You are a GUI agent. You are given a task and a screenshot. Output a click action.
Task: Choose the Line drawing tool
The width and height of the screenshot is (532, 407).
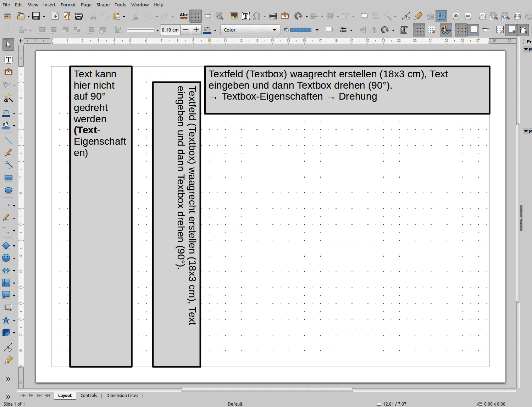tap(8, 141)
